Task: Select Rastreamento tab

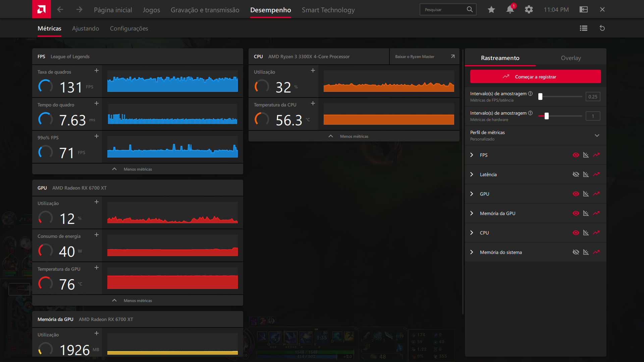Action: click(x=500, y=58)
